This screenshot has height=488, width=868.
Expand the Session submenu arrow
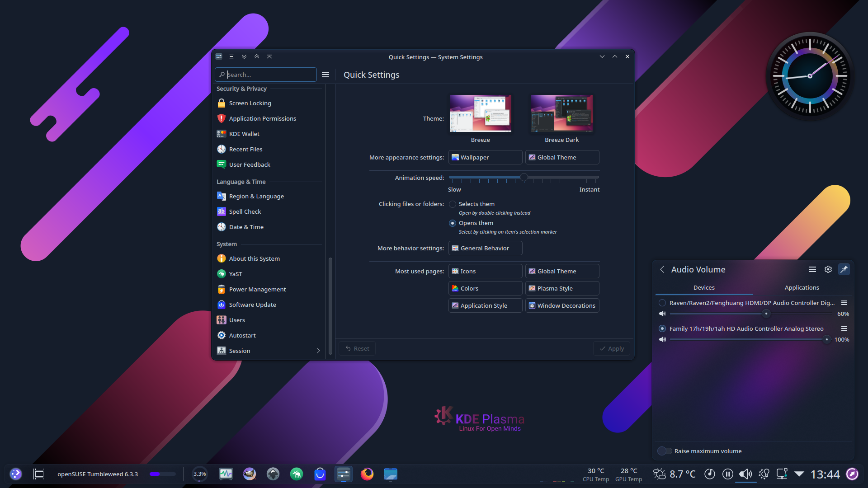318,351
